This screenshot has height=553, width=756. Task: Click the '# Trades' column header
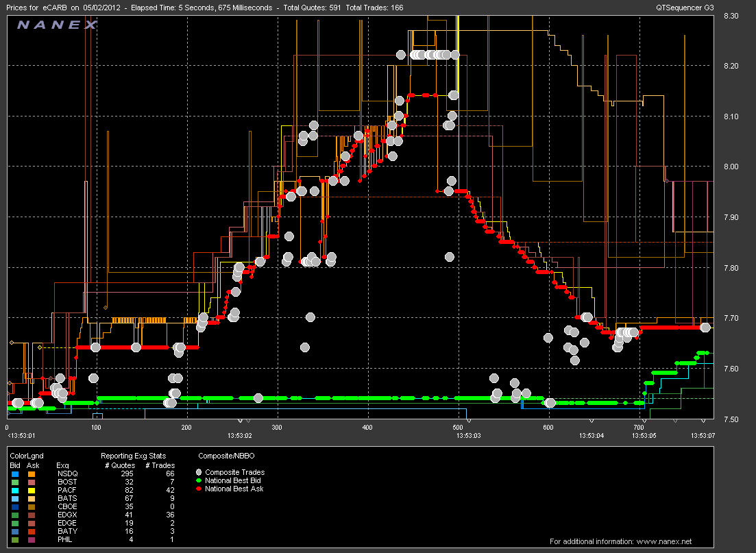pos(160,466)
